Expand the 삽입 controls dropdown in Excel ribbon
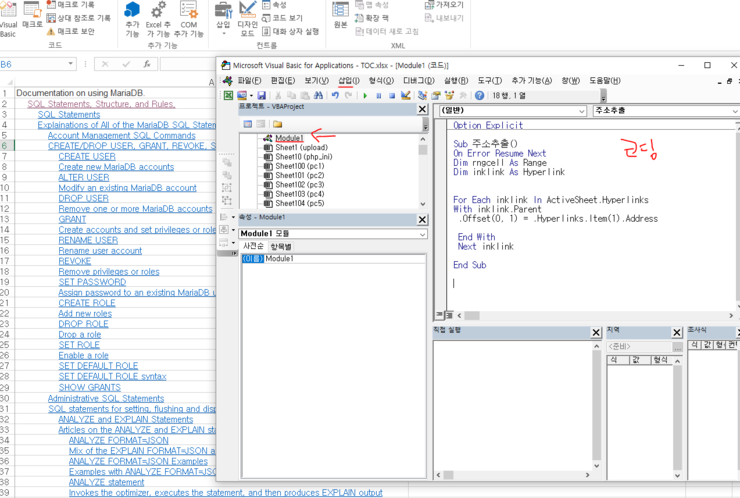Image resolution: width=740 pixels, height=498 pixels. coord(223,34)
